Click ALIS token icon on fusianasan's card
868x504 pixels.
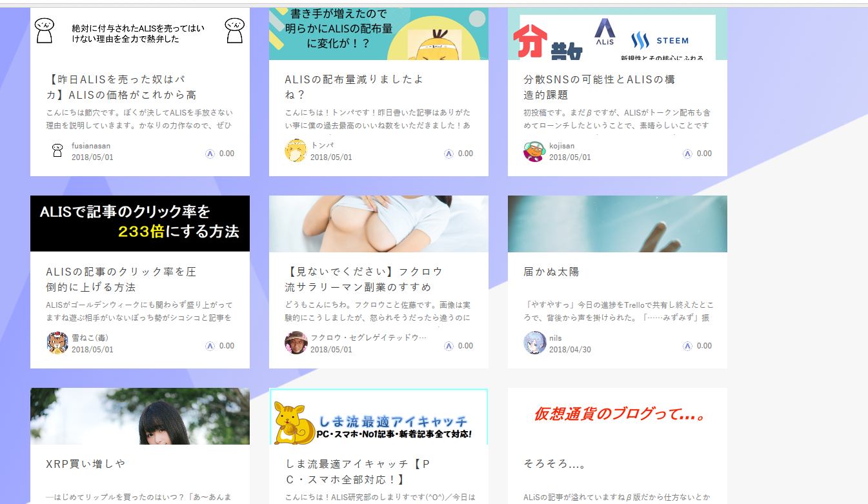210,154
